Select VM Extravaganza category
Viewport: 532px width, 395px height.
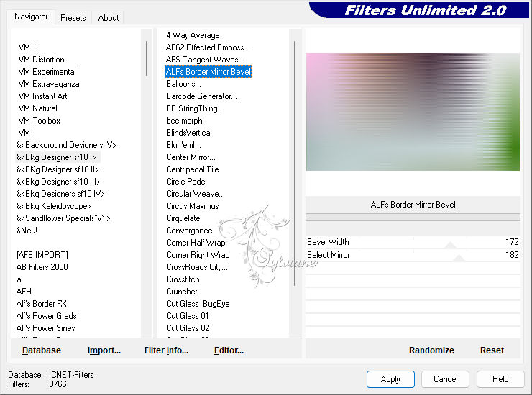pos(49,84)
